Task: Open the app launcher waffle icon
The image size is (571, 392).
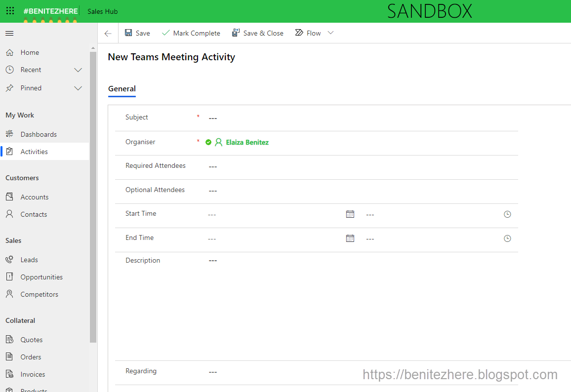Action: pyautogui.click(x=10, y=11)
